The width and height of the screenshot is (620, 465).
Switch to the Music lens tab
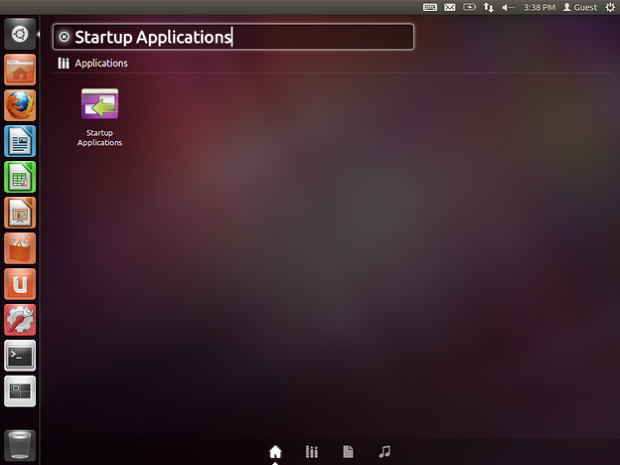(x=384, y=452)
